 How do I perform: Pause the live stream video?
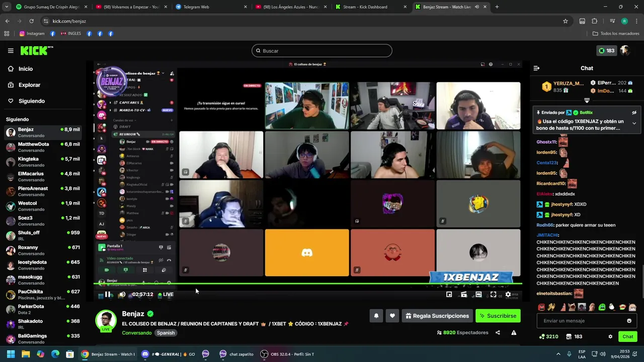107,295
